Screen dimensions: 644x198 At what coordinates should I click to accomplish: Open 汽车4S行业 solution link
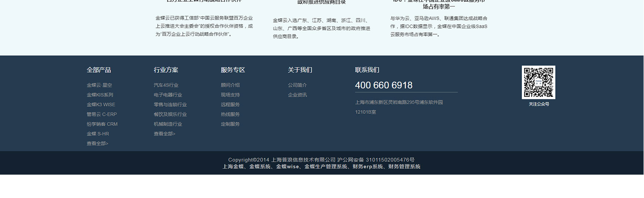(x=166, y=85)
